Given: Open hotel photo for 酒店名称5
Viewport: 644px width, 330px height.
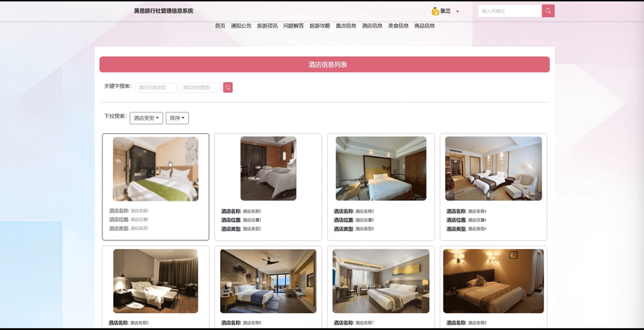Looking at the screenshot, I should pyautogui.click(x=155, y=281).
